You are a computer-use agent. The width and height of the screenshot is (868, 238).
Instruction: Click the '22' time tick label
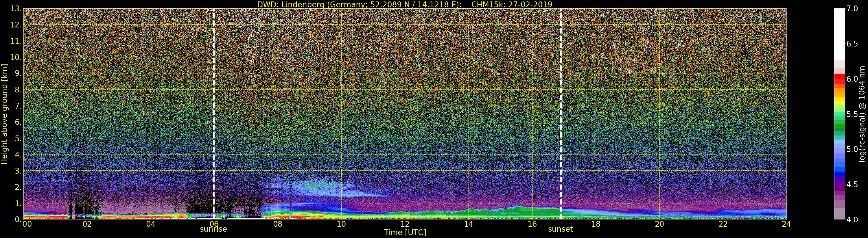[x=723, y=224]
